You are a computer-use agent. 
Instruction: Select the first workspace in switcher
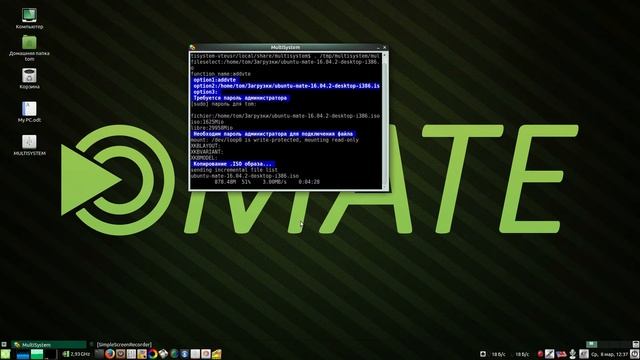tap(592, 344)
